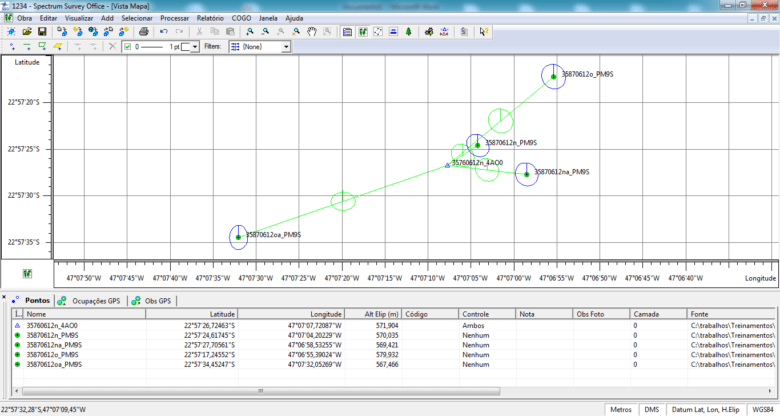Viewport: 780px width, 416px height.
Task: Click the green tree icon in toolbar
Action: [409, 32]
